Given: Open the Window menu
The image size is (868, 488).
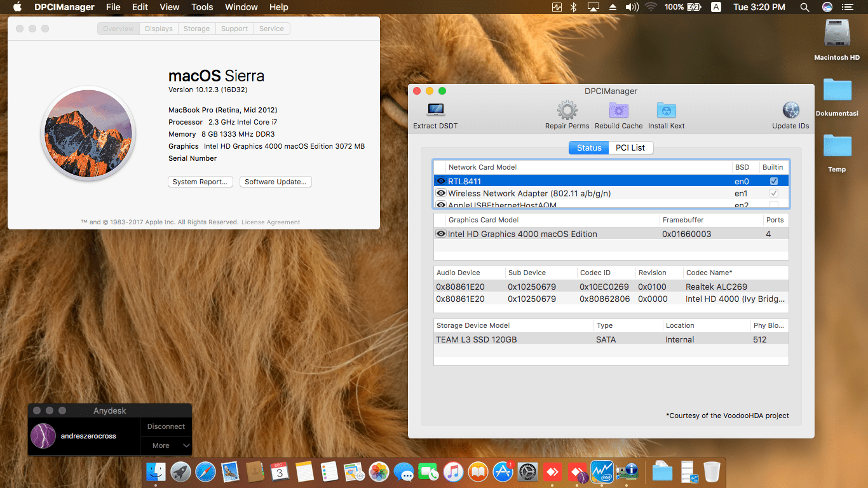Looking at the screenshot, I should coord(241,7).
